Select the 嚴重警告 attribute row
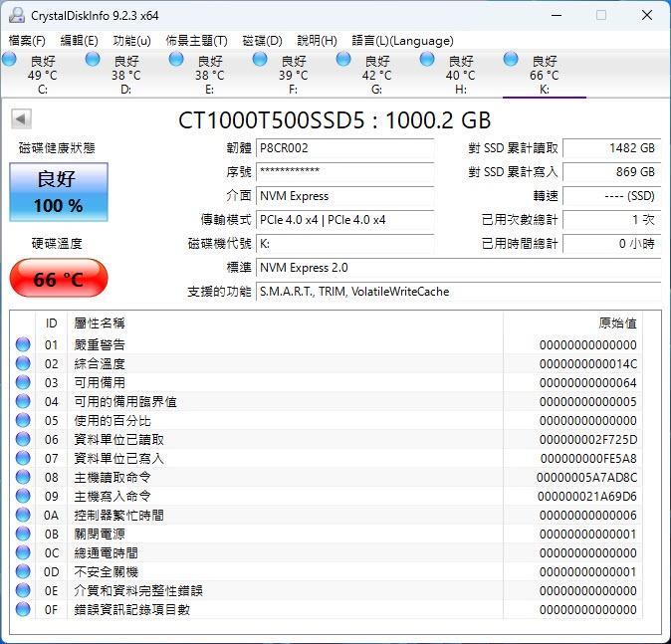This screenshot has width=671, height=644. (327, 344)
